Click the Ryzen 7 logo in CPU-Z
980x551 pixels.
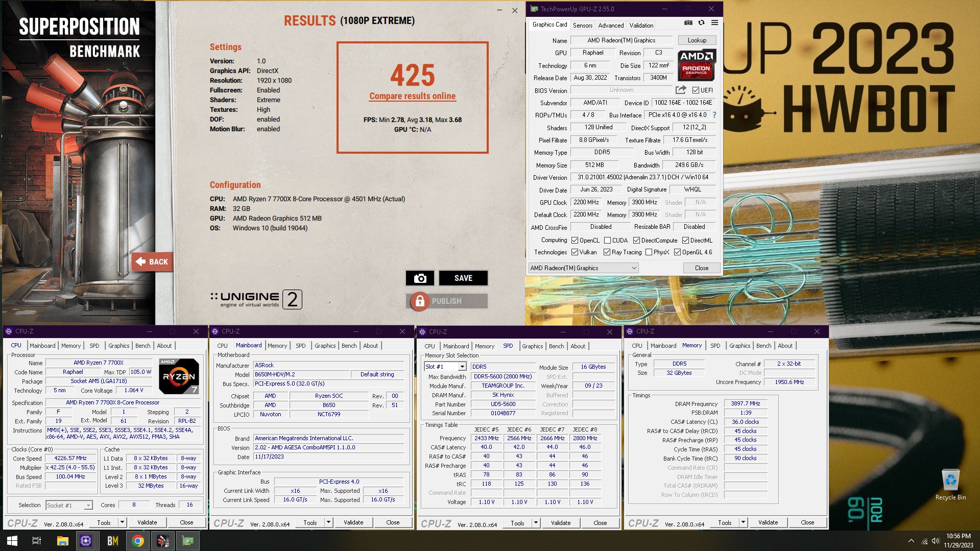[179, 376]
